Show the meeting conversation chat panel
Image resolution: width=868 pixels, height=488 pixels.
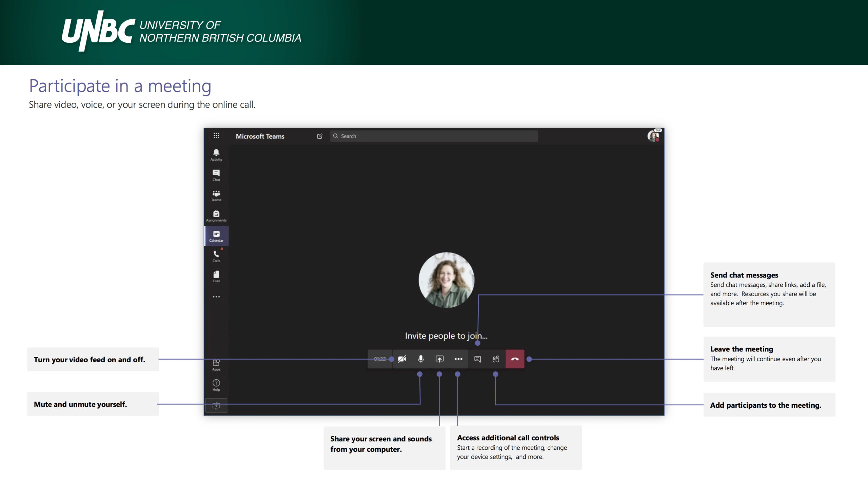(x=477, y=359)
